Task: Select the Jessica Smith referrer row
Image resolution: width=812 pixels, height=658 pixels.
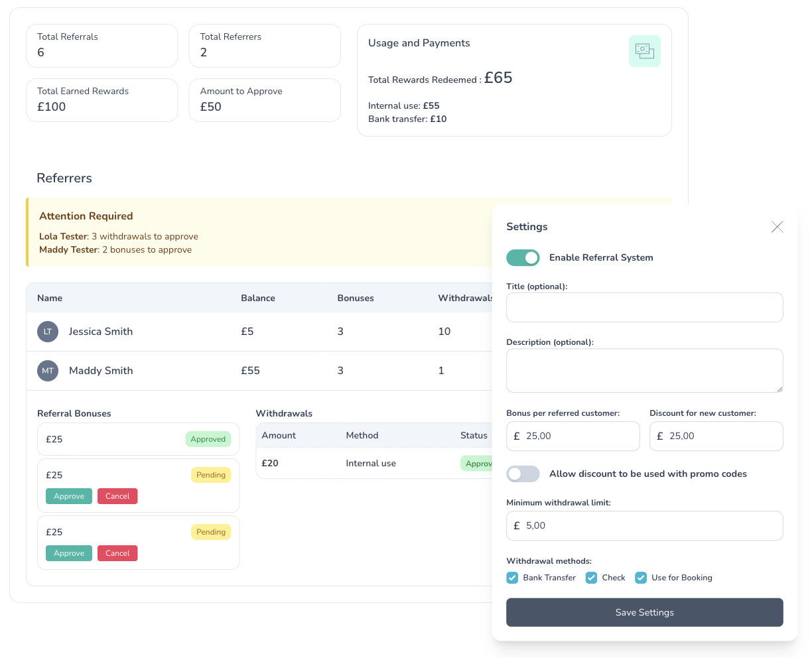Action: (x=259, y=332)
